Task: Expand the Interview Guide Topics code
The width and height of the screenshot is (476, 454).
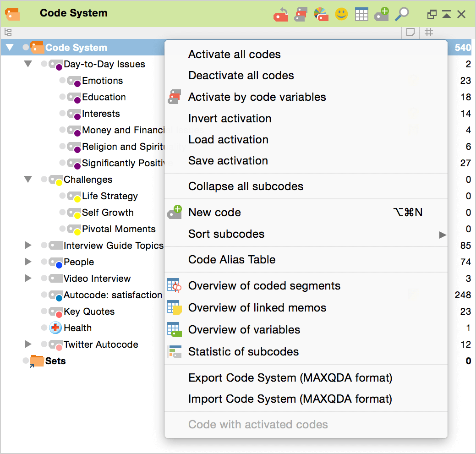Action: coord(28,246)
